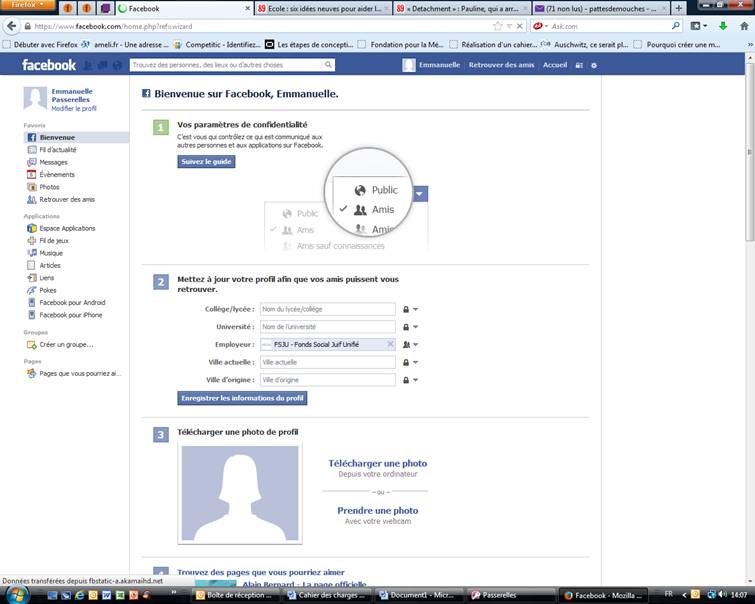Click Emmanuelle profile name in header
This screenshot has height=604, width=755.
(x=439, y=65)
